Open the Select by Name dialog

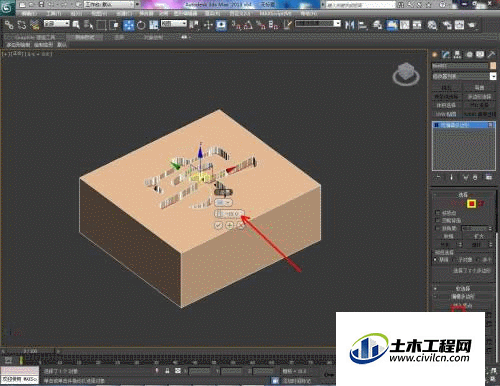tap(88, 25)
